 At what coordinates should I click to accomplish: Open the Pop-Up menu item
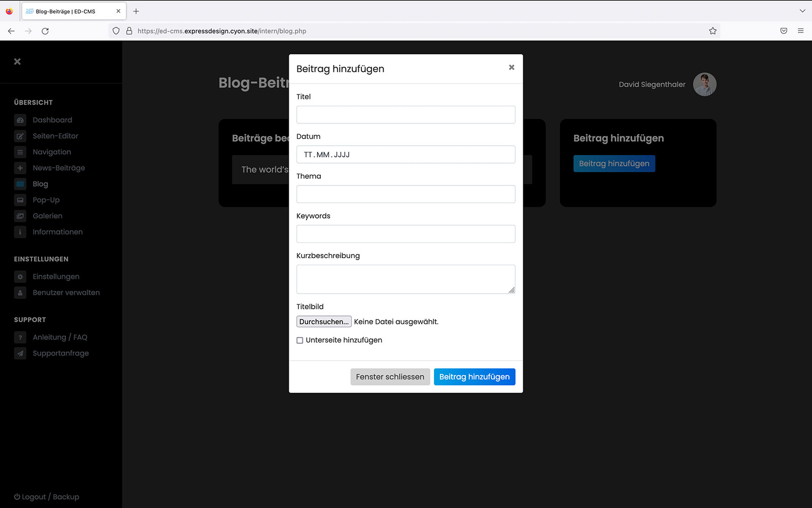(46, 200)
